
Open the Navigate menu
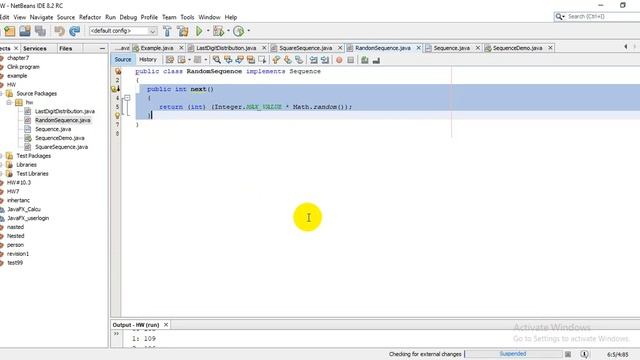pos(41,17)
